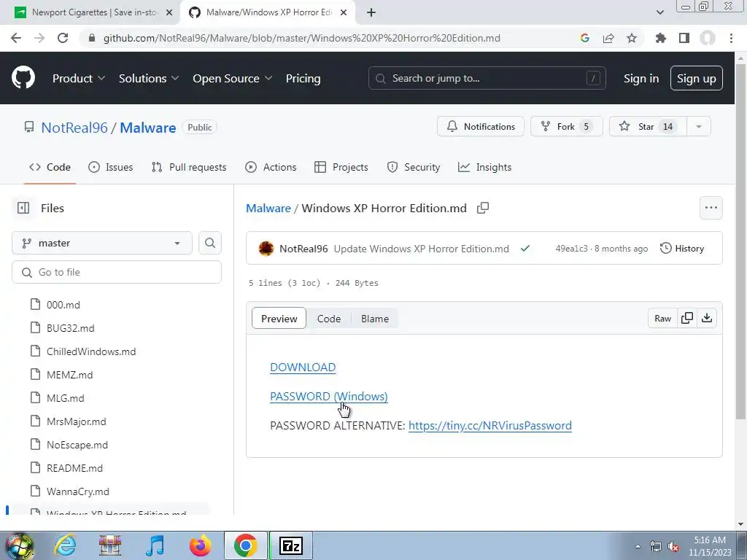Switch to the Pull requests tab

[189, 167]
